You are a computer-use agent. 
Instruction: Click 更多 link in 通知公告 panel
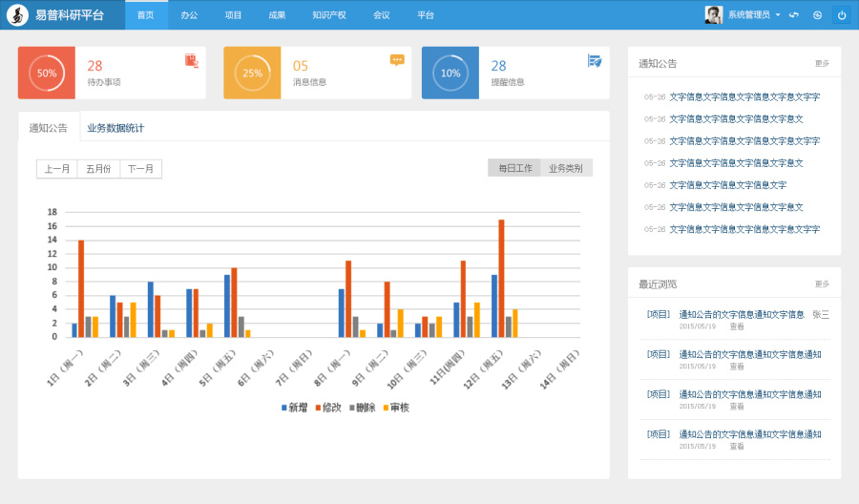point(822,64)
